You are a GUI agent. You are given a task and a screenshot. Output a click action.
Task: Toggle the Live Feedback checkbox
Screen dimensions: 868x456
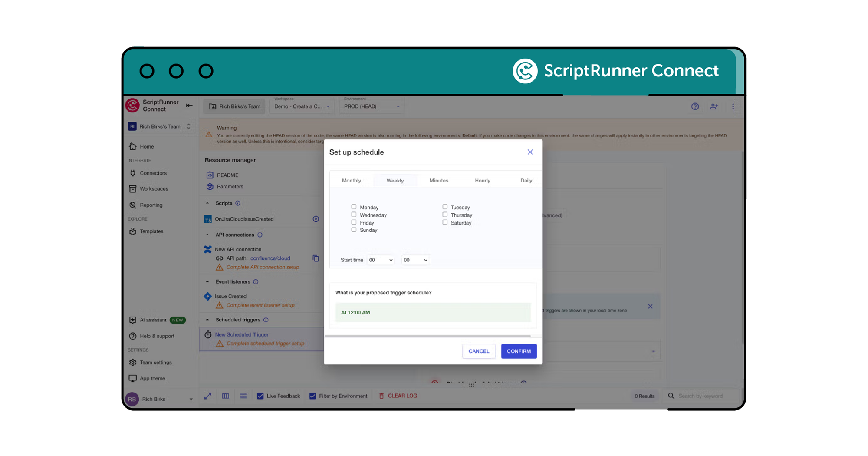(x=260, y=396)
